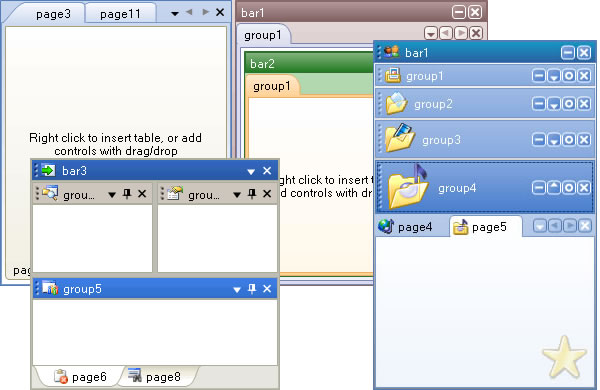Click the people icon in blue bar1 title
This screenshot has width=600, height=390.
[391, 52]
